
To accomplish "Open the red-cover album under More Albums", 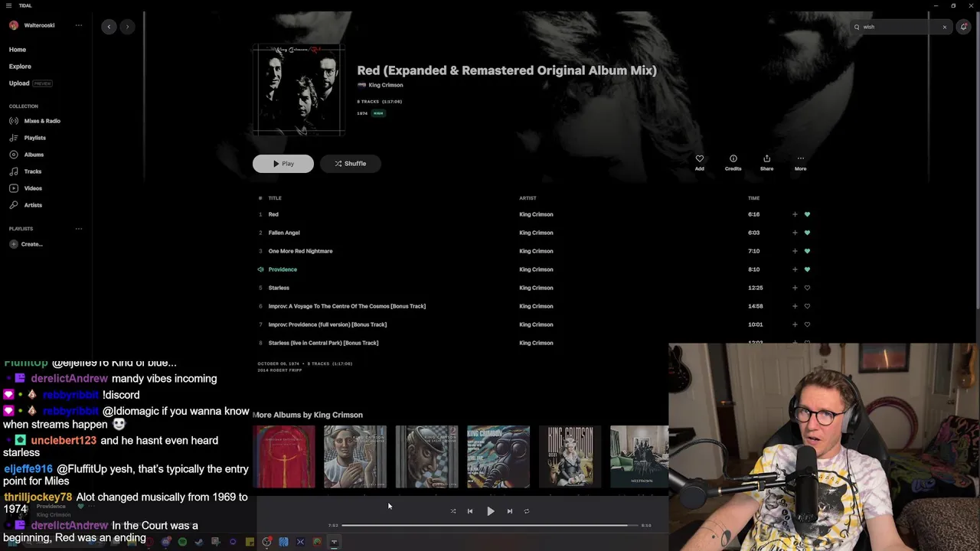I will [x=284, y=457].
